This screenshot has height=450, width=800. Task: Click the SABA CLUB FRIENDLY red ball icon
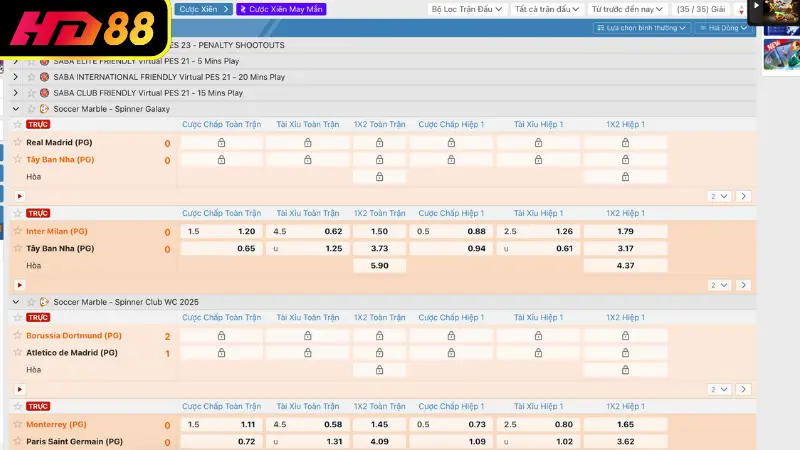coord(44,93)
